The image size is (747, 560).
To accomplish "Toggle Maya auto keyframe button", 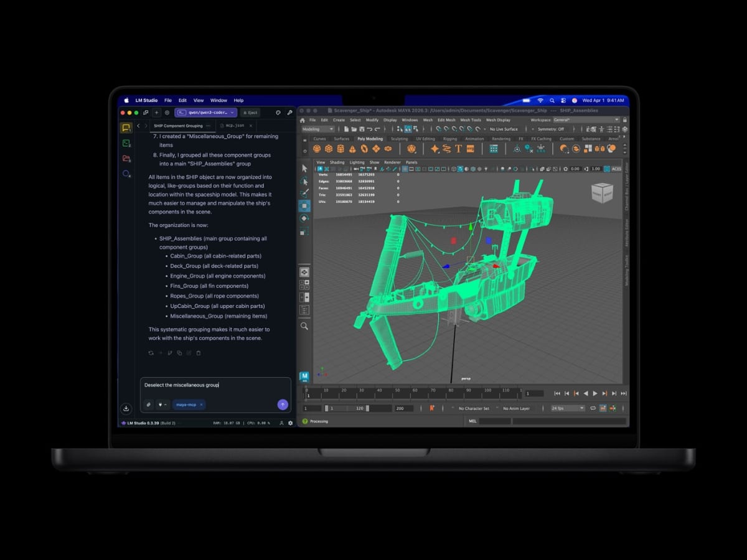I will coord(432,408).
